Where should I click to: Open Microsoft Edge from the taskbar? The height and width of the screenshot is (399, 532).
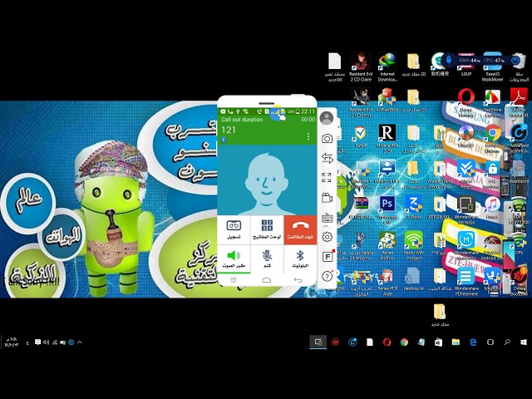[x=473, y=342]
